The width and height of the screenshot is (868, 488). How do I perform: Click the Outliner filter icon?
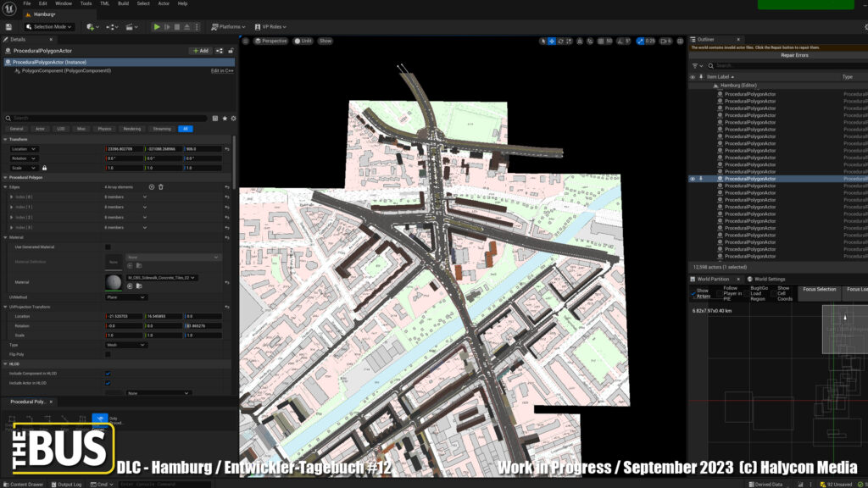695,65
